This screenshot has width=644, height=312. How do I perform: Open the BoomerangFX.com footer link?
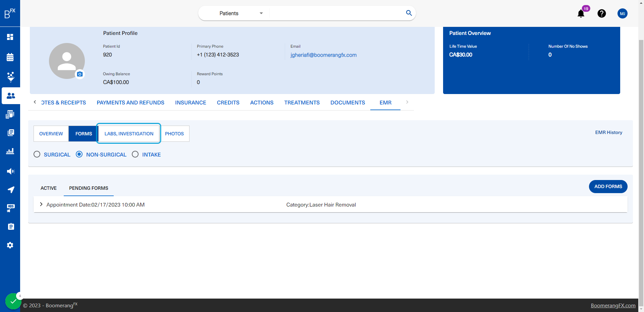pyautogui.click(x=613, y=305)
